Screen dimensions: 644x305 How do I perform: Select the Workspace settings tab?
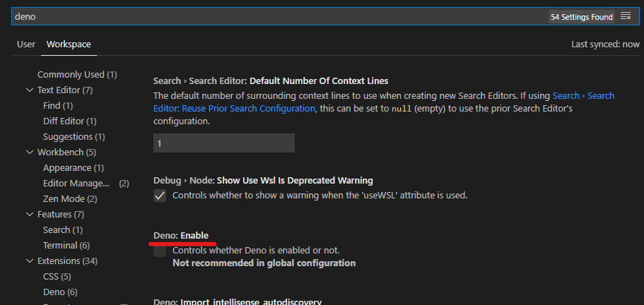pos(69,44)
